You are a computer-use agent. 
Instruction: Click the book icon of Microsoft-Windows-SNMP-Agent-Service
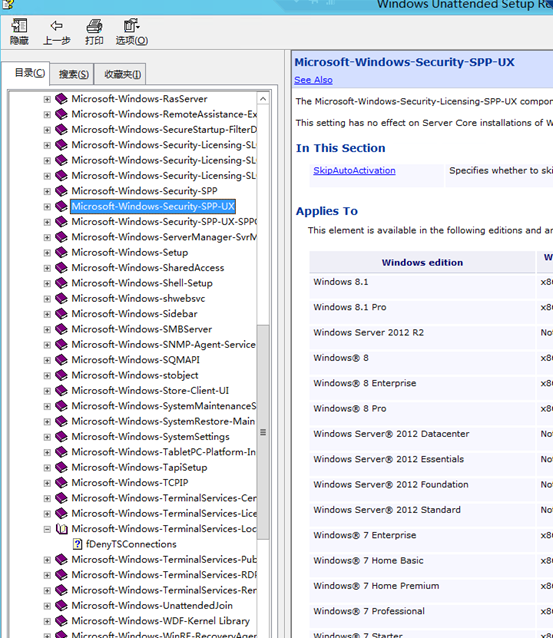pos(61,345)
